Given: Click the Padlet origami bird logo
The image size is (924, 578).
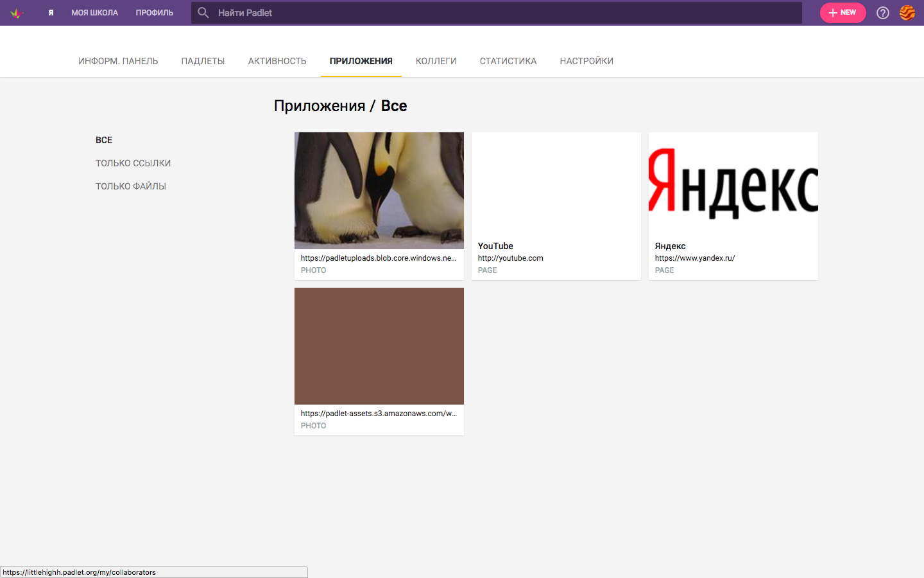Looking at the screenshot, I should click(16, 12).
